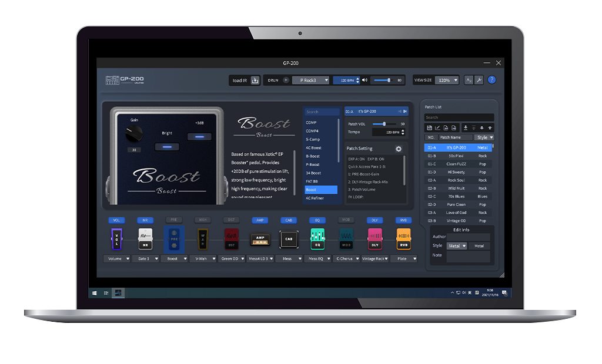Screen dimensions: 602x364
Task: Click the AMP module icon in the chain
Action: pos(259,240)
